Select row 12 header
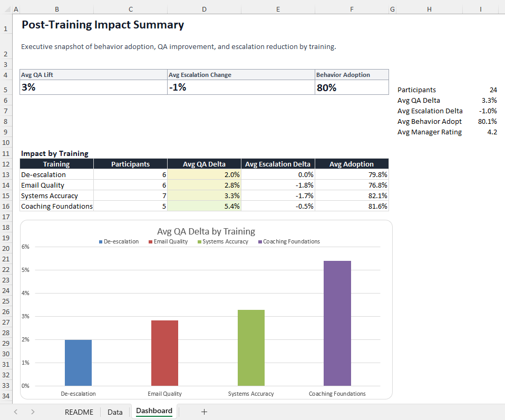The height and width of the screenshot is (420, 505). [5, 163]
